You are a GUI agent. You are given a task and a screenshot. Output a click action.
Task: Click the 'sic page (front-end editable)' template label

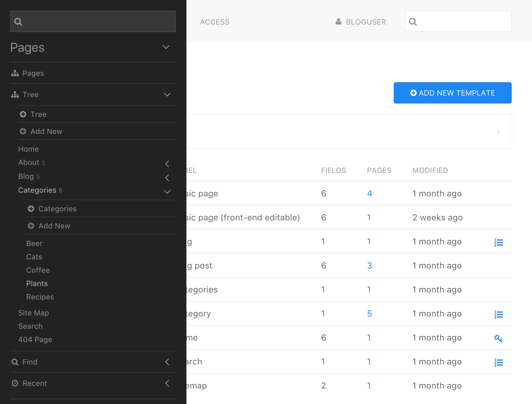click(x=243, y=217)
